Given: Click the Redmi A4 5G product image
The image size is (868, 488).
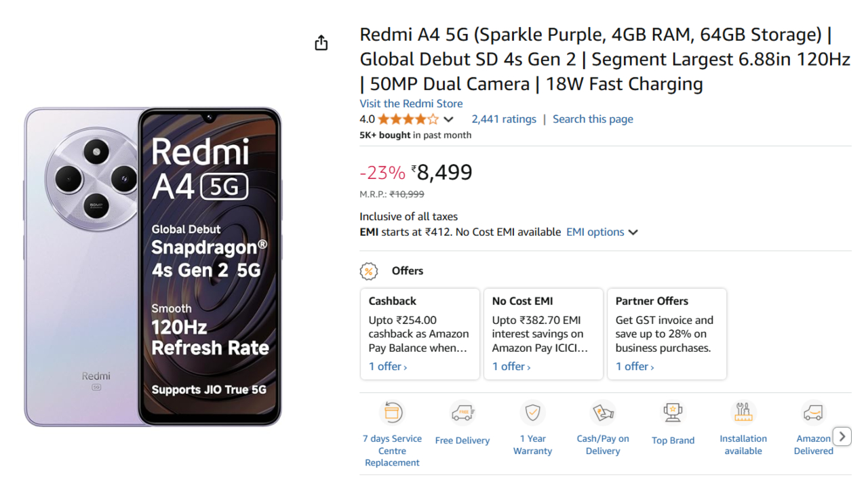Looking at the screenshot, I should 153,266.
